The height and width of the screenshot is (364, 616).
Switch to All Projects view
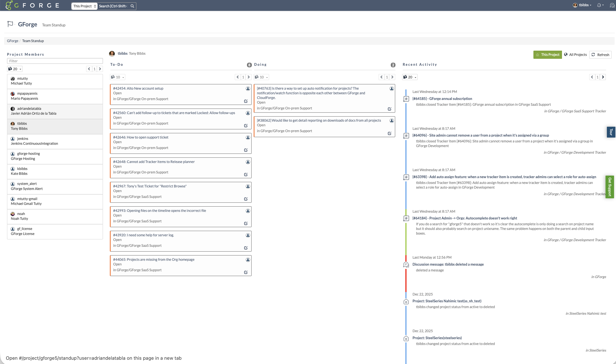[575, 55]
